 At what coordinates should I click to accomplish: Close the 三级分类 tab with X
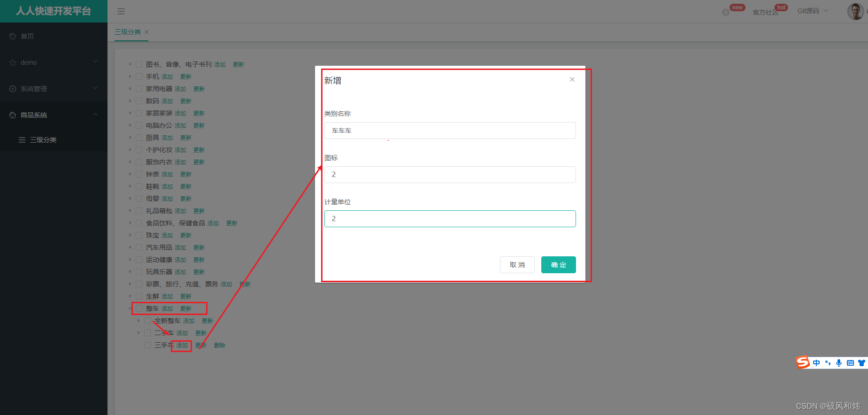146,32
